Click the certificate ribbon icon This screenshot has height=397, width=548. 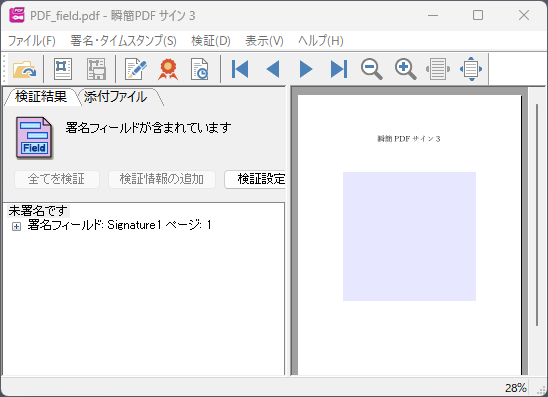pyautogui.click(x=168, y=69)
